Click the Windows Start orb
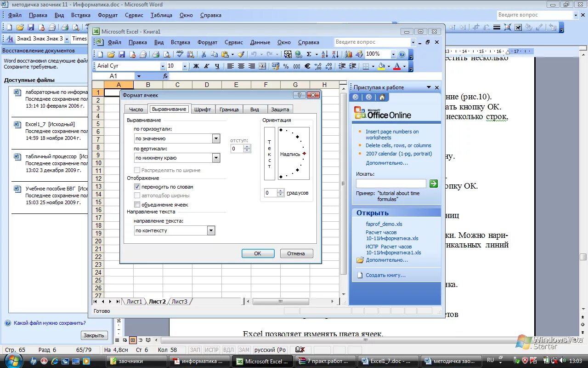Viewport: 588px width, 368px height. [12, 360]
